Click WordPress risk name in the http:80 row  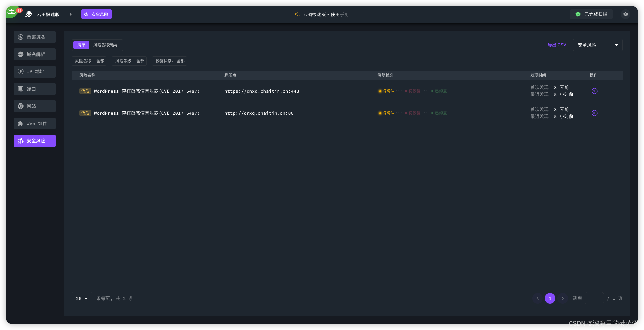click(x=147, y=113)
